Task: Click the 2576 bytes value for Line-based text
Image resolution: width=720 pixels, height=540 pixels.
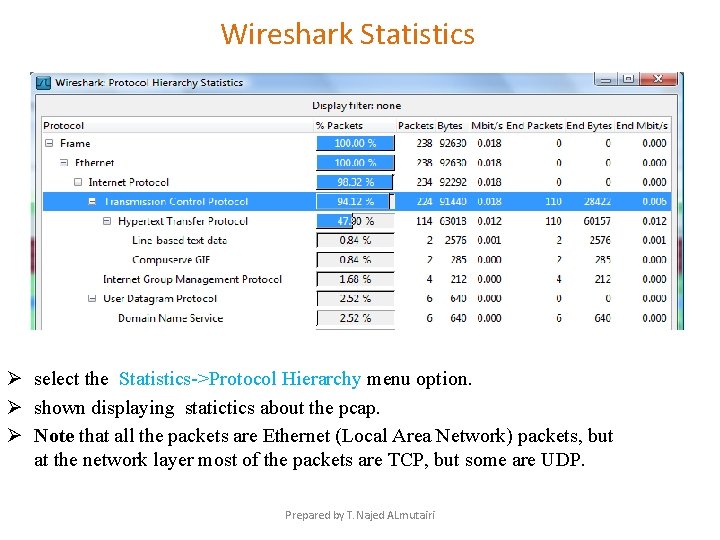Action: tap(456, 241)
